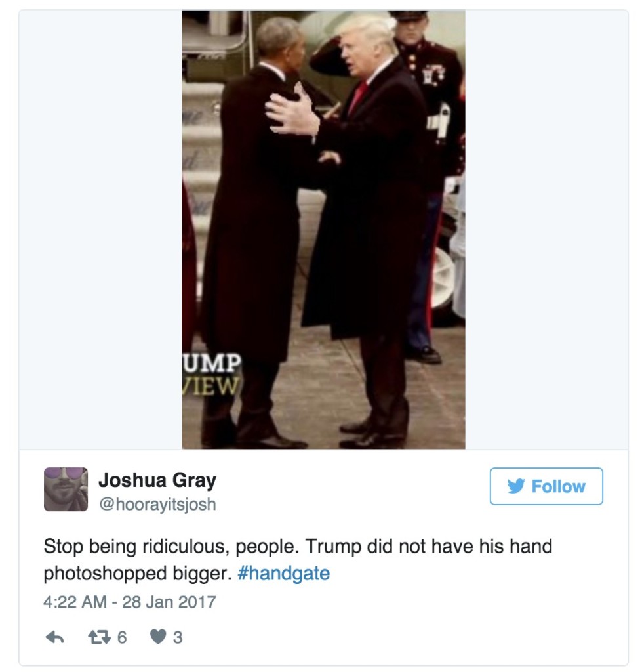Open the @hoorayitsjosh handle link
Viewport: 640px width, 672px height.
[157, 504]
